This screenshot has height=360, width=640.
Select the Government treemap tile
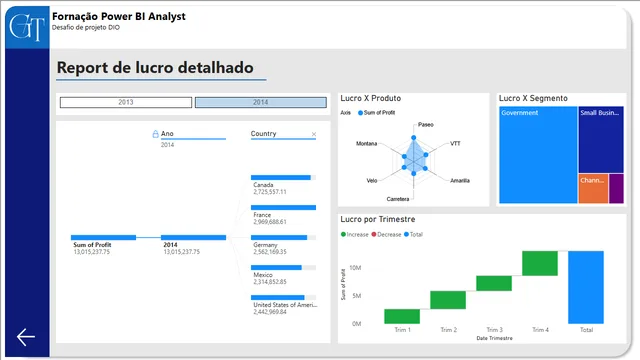coord(538,155)
